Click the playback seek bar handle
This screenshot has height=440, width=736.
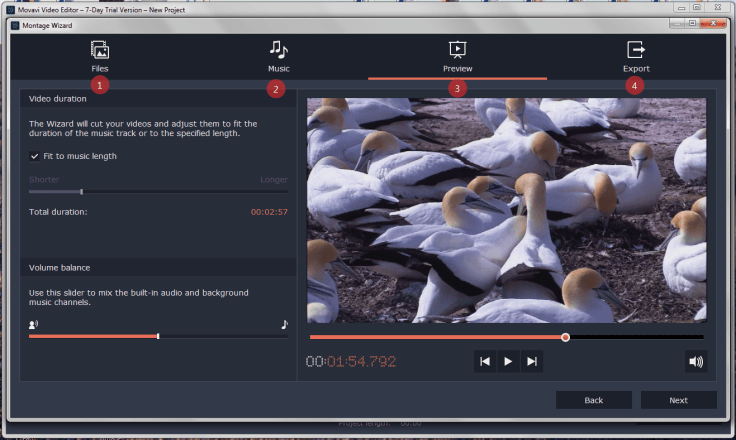click(565, 337)
